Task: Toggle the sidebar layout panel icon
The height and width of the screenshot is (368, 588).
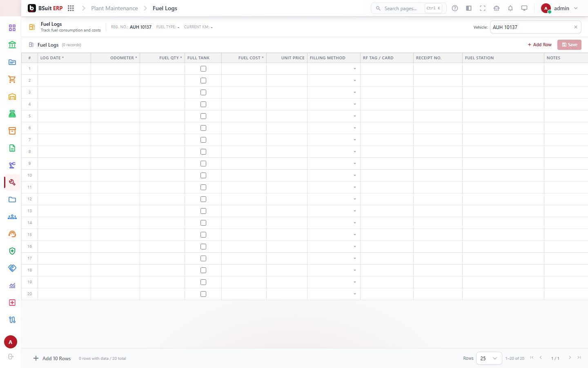Action: click(469, 8)
